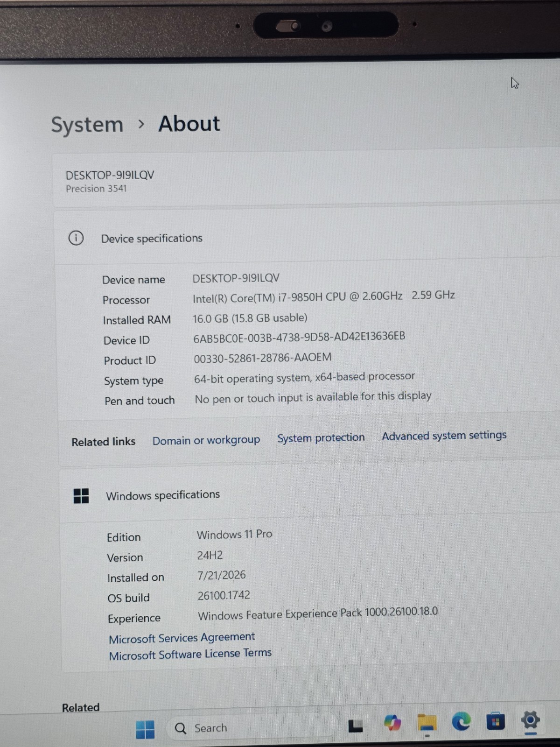Select OS build value 26100.1742
This screenshot has width=560, height=747.
(224, 595)
